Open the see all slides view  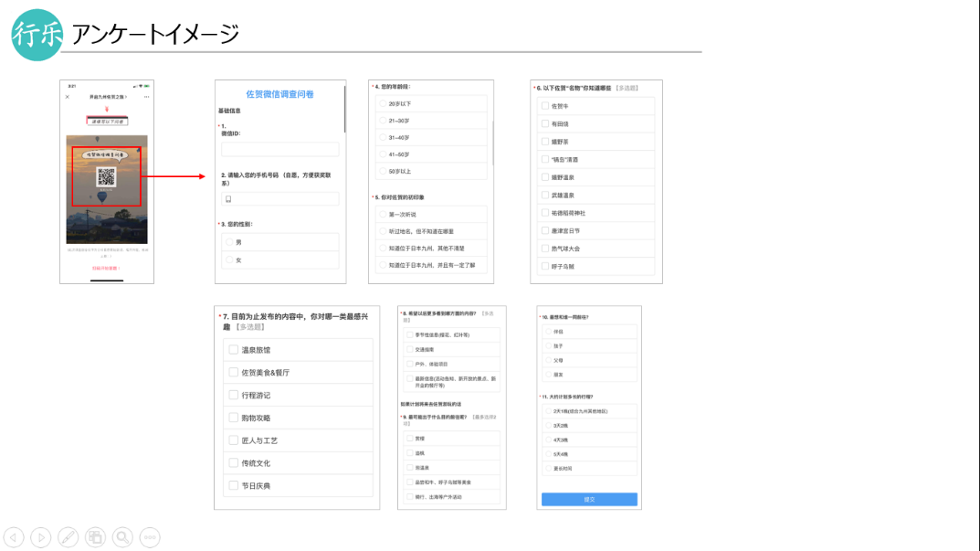[95, 537]
